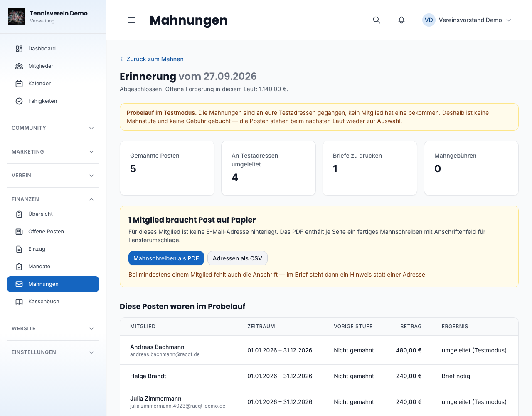
Task: Select Fähigkeiten in sidebar
Action: coord(53,101)
